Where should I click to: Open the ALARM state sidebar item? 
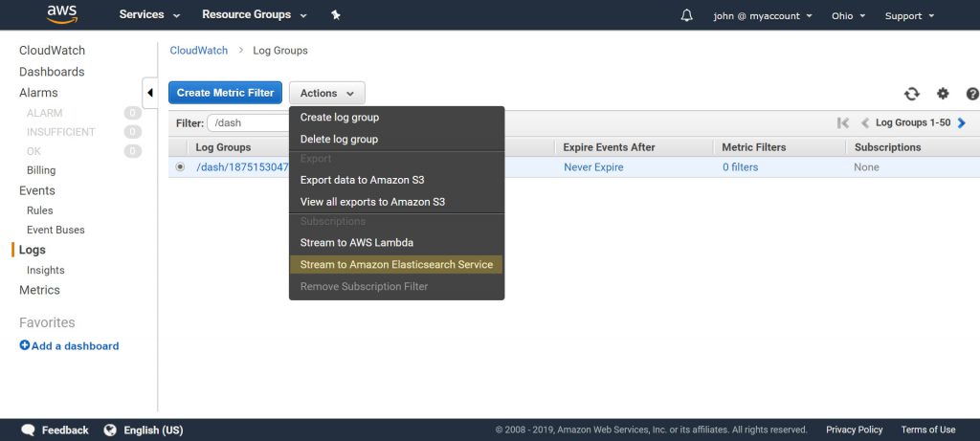coord(44,113)
